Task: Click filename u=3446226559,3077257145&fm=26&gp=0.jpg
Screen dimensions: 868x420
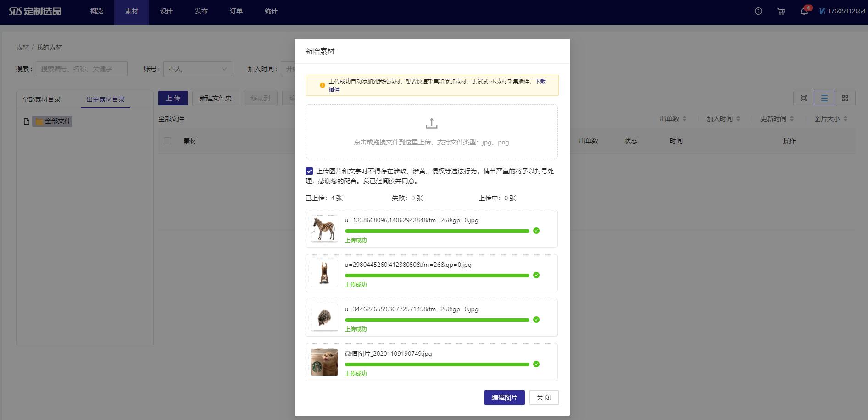Action: click(412, 309)
